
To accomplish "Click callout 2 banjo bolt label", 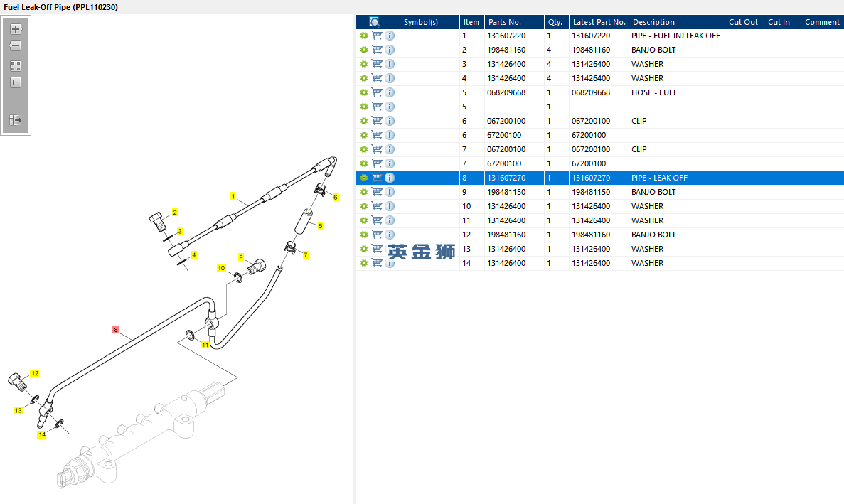I will point(175,213).
